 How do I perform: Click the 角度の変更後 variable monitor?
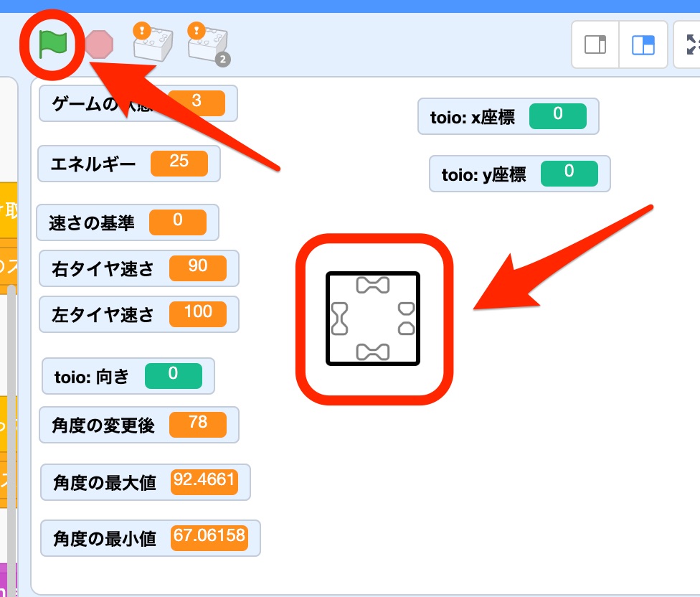[x=139, y=425]
